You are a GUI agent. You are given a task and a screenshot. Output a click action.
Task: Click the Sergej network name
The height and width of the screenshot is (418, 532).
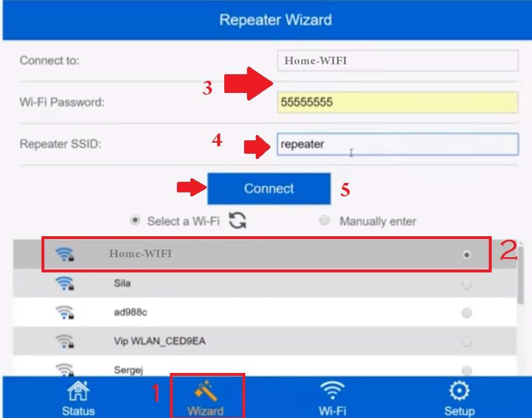(128, 370)
